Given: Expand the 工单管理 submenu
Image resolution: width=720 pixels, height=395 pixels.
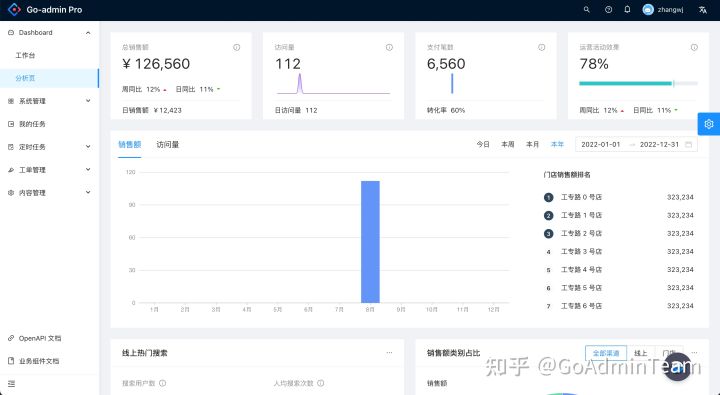Looking at the screenshot, I should (50, 170).
